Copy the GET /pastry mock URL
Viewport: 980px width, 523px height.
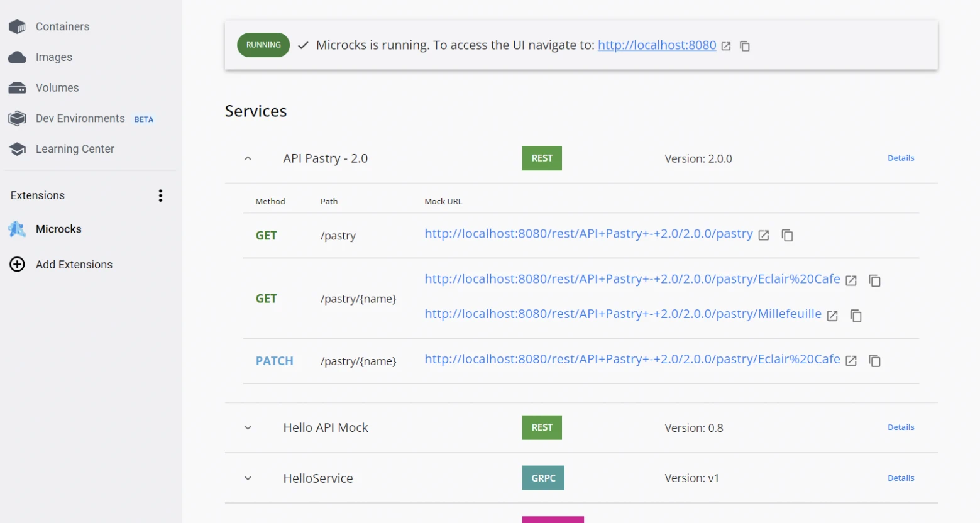pyautogui.click(x=787, y=235)
